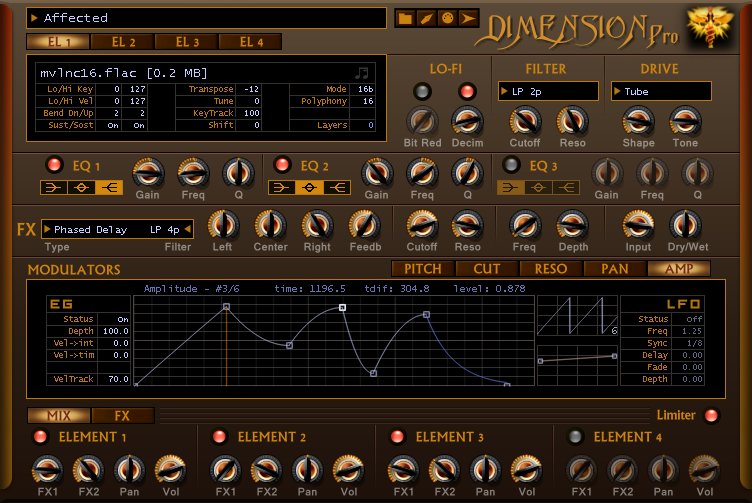Click the EQ 1 Gain knob
The image size is (752, 503).
pos(148,173)
